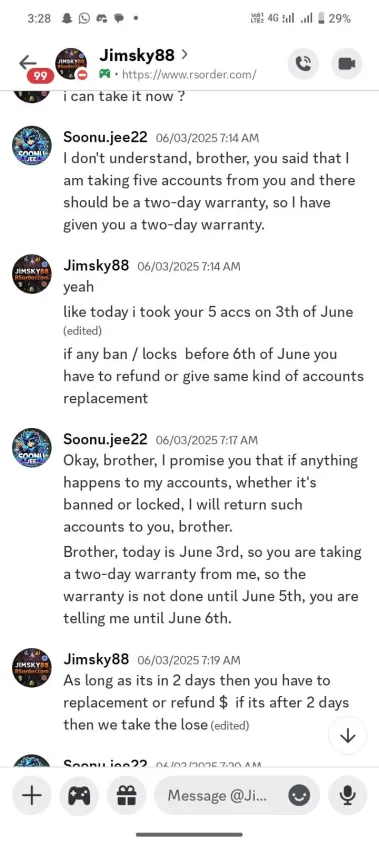Open the game controller apps button
Image resolution: width=379 pixels, height=846 pixels.
(79, 795)
